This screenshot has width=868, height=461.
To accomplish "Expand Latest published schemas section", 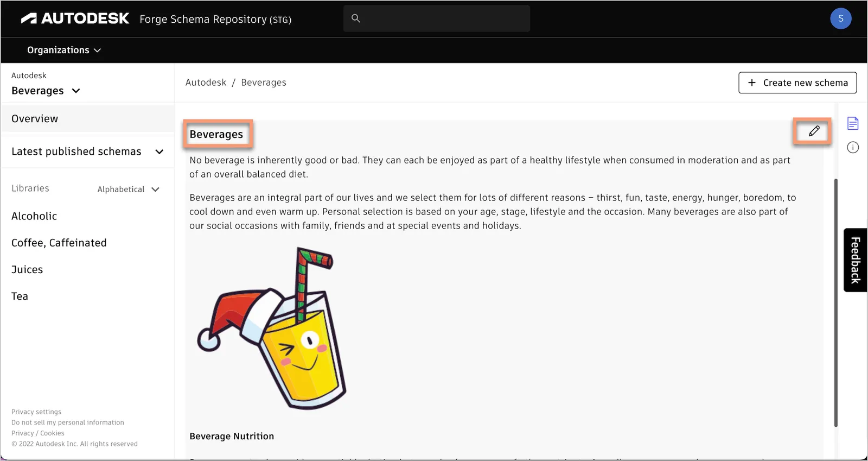I will 87,151.
